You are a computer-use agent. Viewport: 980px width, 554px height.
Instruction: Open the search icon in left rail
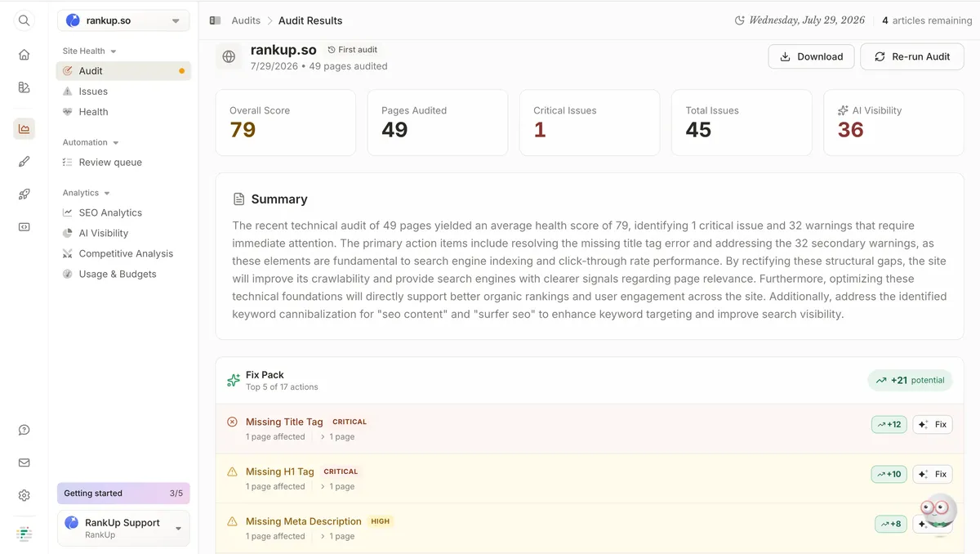click(24, 20)
